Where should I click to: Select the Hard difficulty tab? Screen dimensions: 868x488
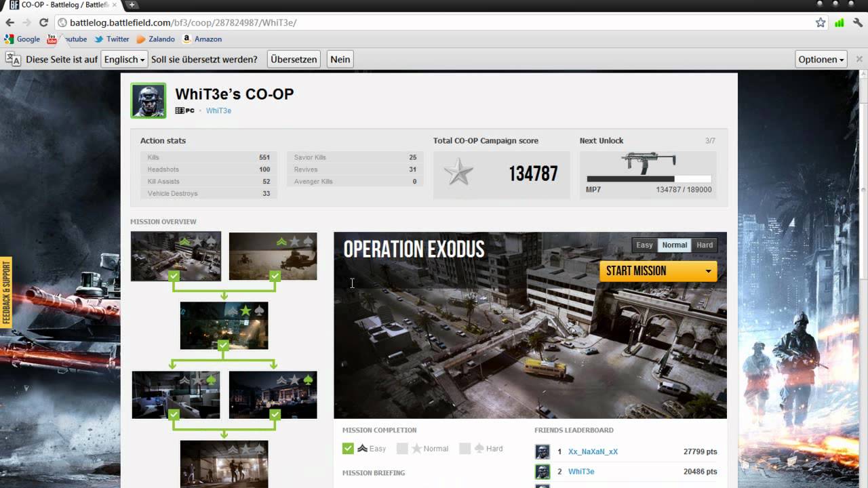[705, 245]
